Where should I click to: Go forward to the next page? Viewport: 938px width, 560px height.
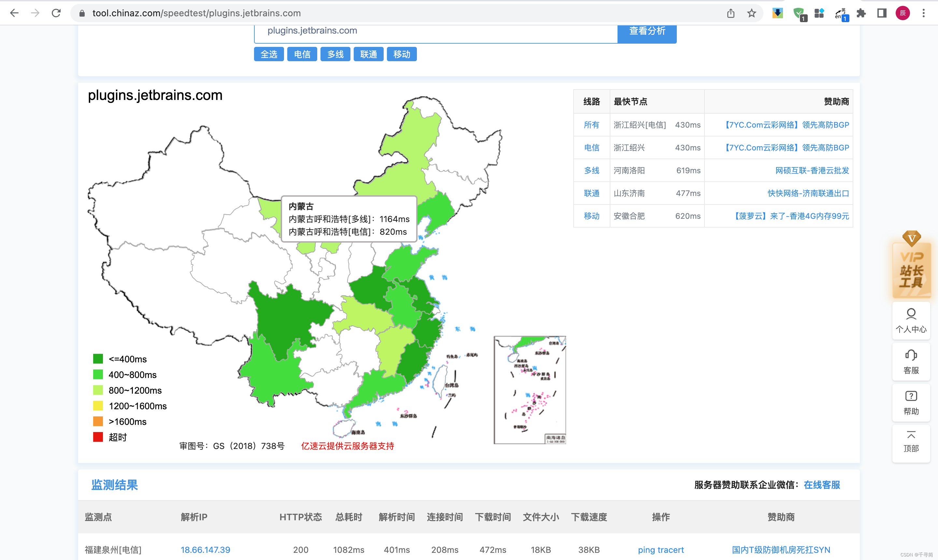35,13
